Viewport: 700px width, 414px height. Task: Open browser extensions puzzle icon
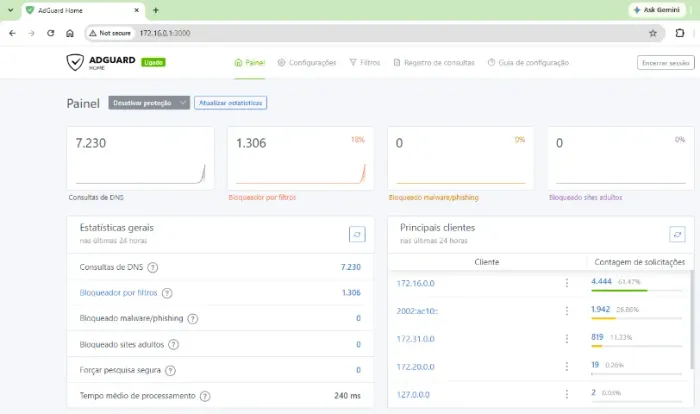pyautogui.click(x=679, y=33)
